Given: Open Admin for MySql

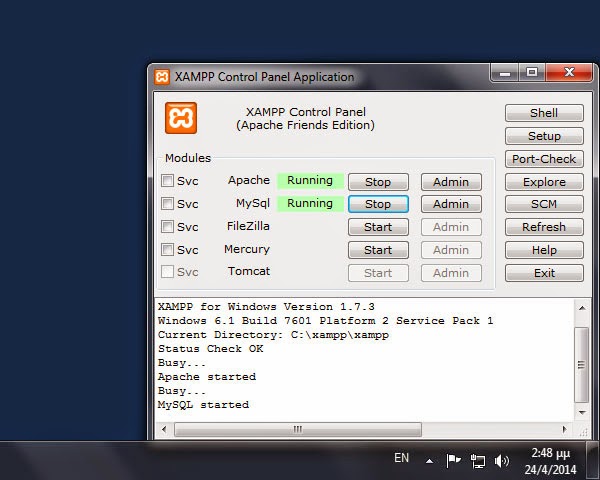Looking at the screenshot, I should click(x=451, y=204).
